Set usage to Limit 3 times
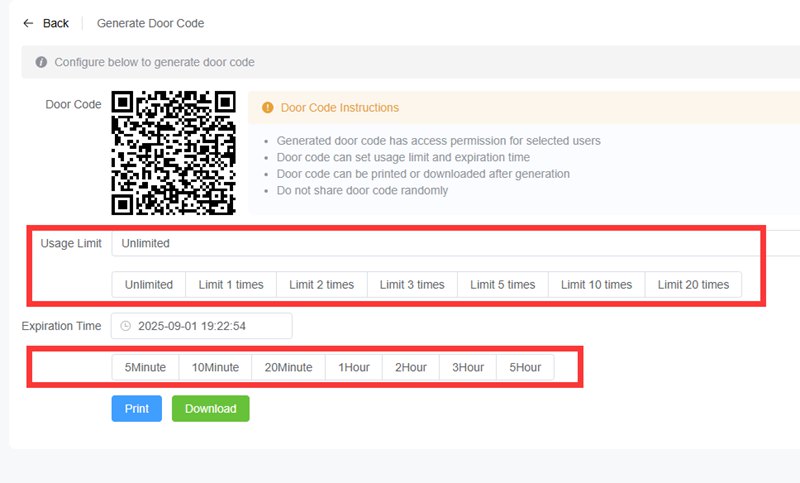Viewport: 800px width, 483px height. click(x=412, y=285)
